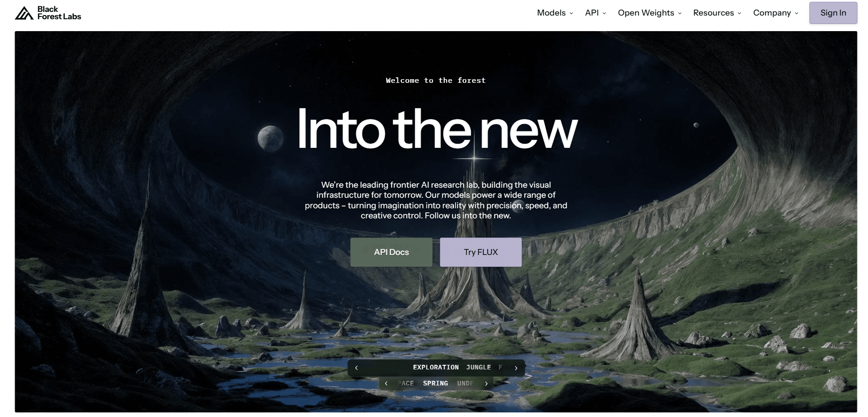Open the Company menu

776,13
